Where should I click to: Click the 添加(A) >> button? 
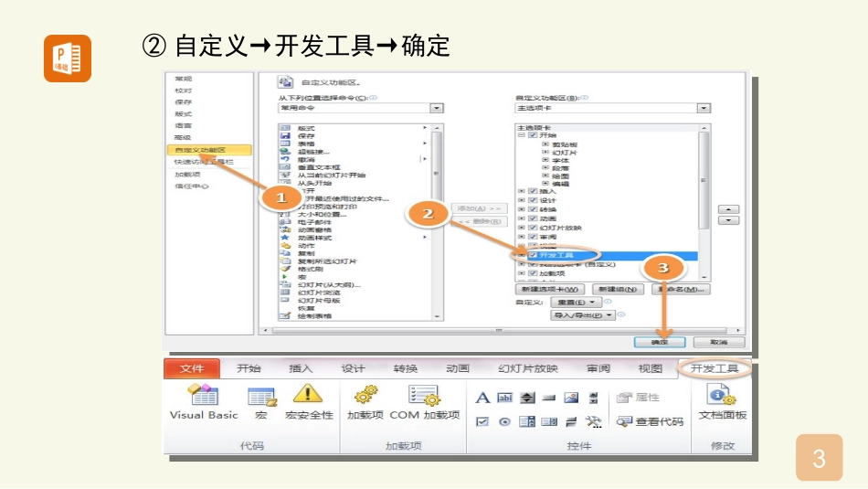479,208
